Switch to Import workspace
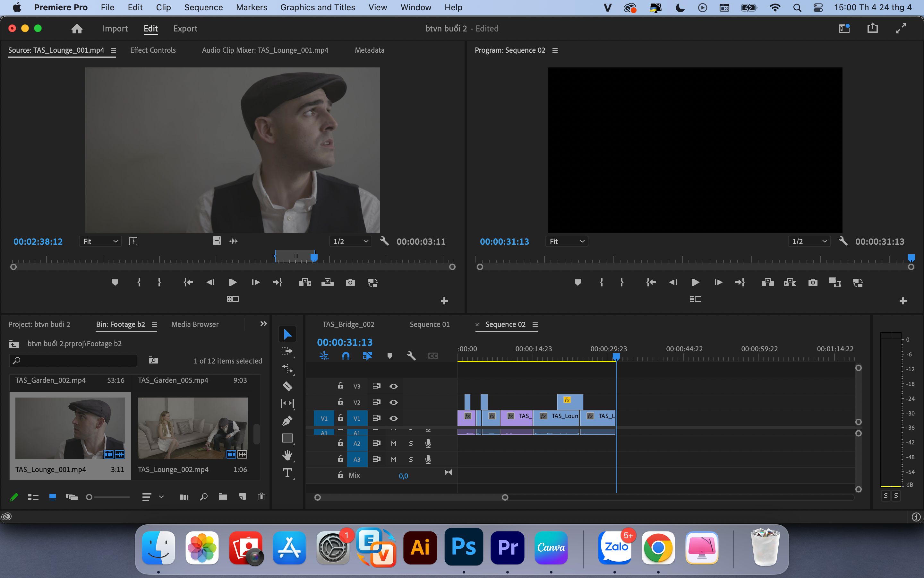 [115, 28]
